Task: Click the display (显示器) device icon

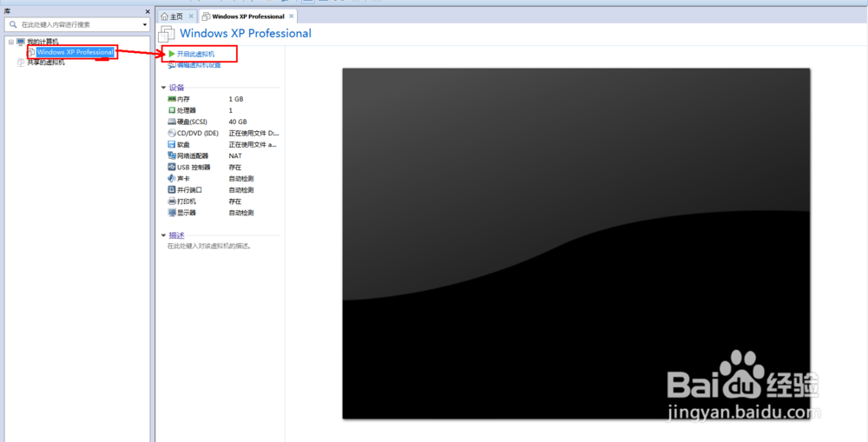Action: coord(172,212)
